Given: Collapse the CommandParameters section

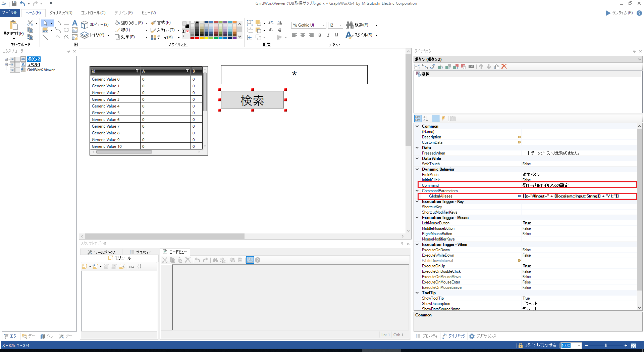Looking at the screenshot, I should 417,191.
